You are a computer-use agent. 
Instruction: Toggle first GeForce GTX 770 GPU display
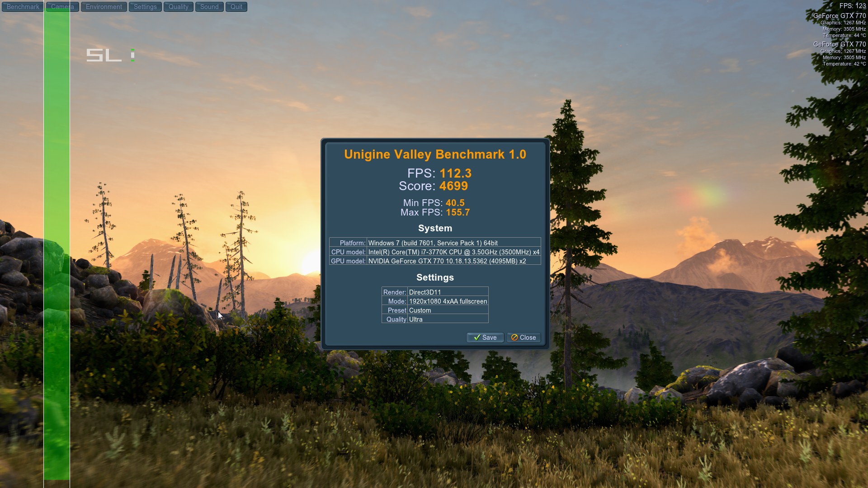click(839, 16)
